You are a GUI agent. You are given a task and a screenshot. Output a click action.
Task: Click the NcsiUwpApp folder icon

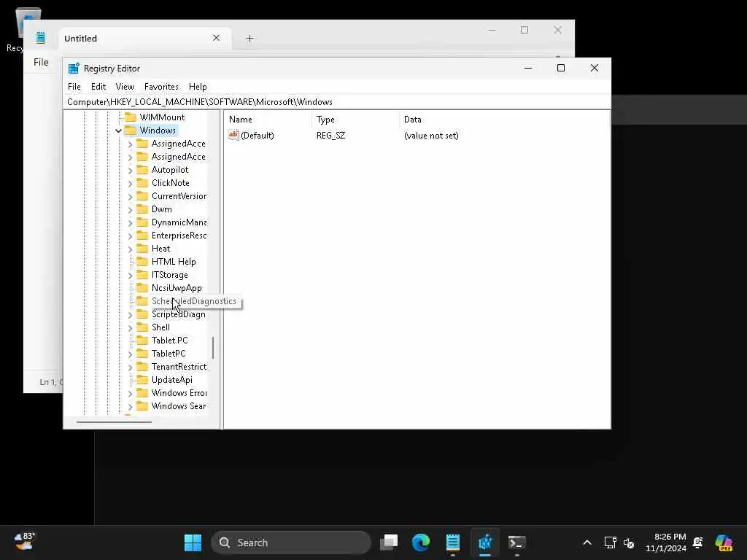pos(142,287)
